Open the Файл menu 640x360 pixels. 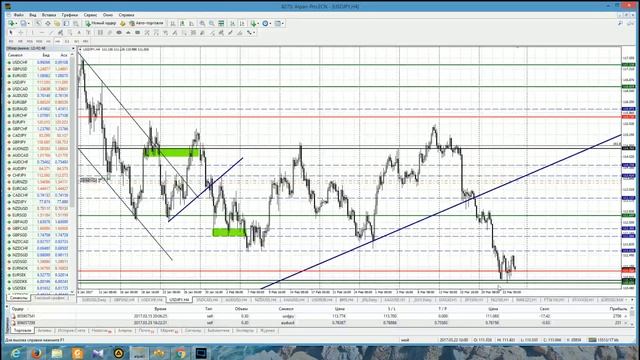[18, 15]
